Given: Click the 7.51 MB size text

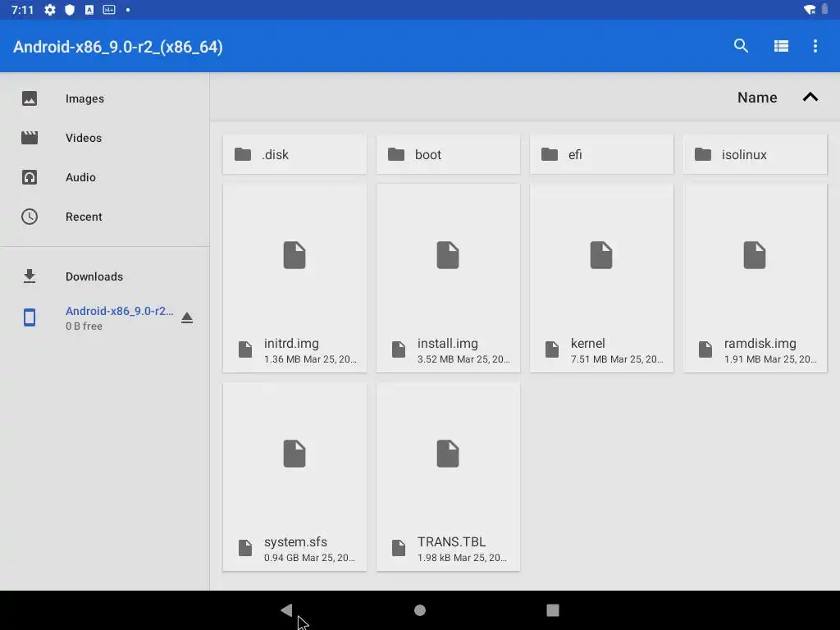Looking at the screenshot, I should 589,359.
